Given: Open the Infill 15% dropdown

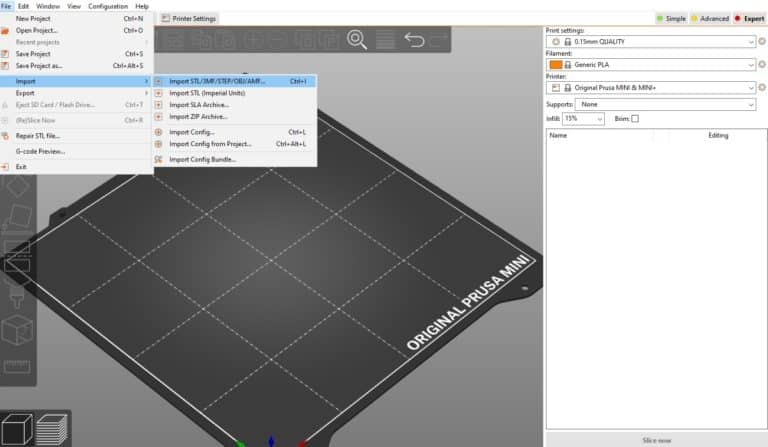Looking at the screenshot, I should [583, 118].
